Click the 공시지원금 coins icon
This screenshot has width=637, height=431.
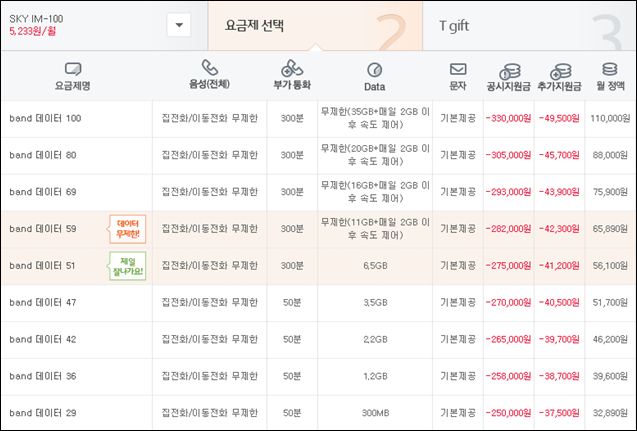click(509, 71)
